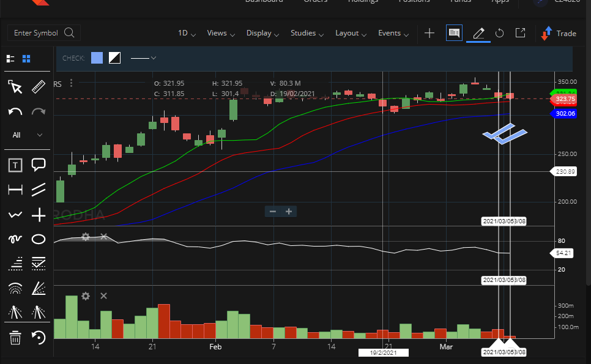Image resolution: width=591 pixels, height=364 pixels.
Task: Restore default drawing settings icon
Action: (39, 338)
